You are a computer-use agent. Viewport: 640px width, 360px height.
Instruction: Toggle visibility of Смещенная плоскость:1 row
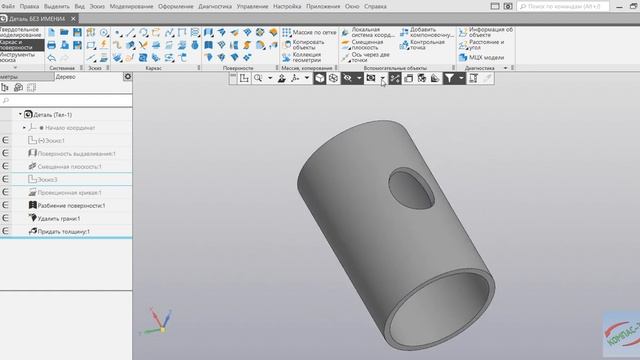click(x=5, y=166)
